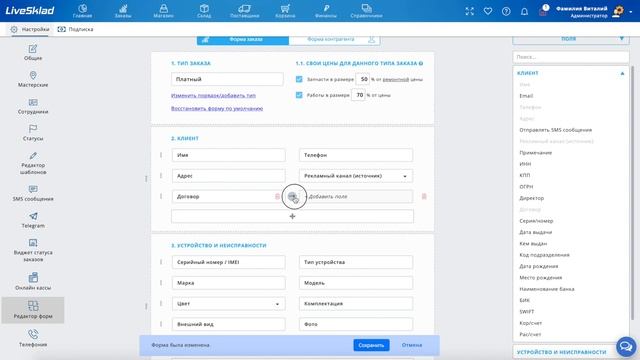This screenshot has width=640, height=360.
Task: Select Наименование банка in the fields list
Action: (x=547, y=289)
